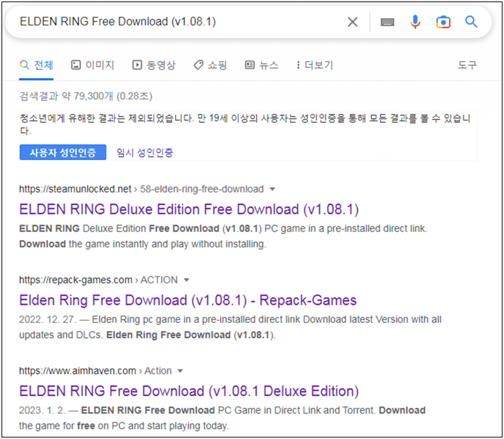Expand dropdown arrow beside steamunlocked.net URL
This screenshot has width=504, height=439.
click(x=273, y=189)
